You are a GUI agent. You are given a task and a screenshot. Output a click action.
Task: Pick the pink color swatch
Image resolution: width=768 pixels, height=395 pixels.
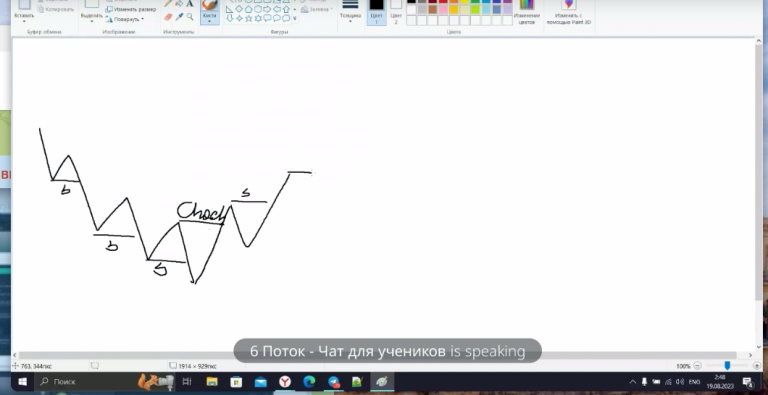[x=443, y=9]
